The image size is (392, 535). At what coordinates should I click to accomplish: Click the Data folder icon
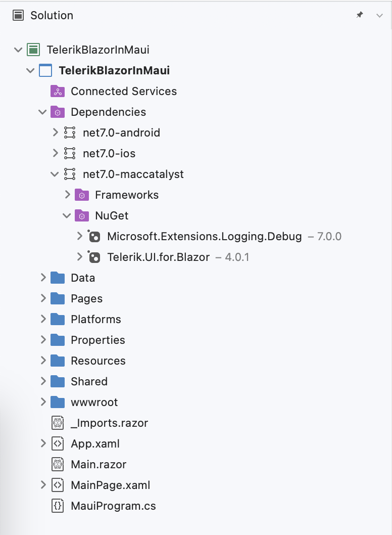tap(58, 278)
